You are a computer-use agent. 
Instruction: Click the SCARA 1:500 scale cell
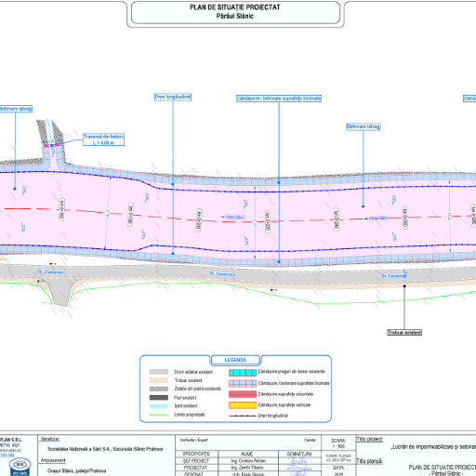pos(338,443)
